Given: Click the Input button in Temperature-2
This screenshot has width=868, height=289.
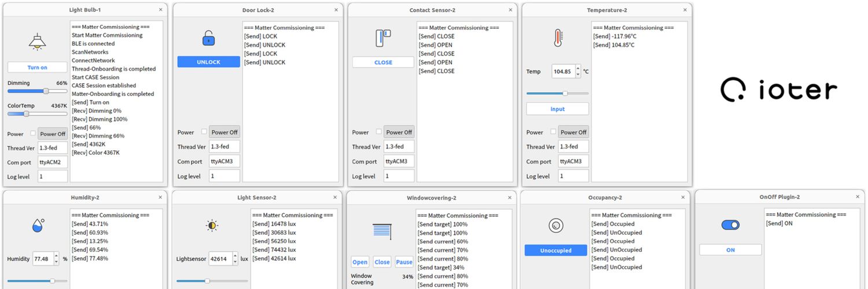Looking at the screenshot, I should click(x=557, y=109).
